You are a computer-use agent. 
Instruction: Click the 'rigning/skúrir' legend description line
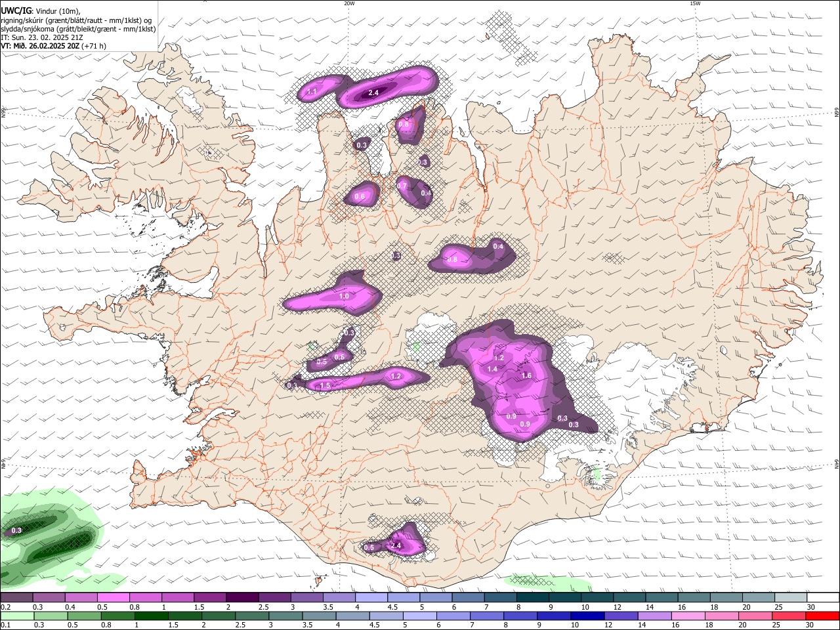(x=76, y=20)
